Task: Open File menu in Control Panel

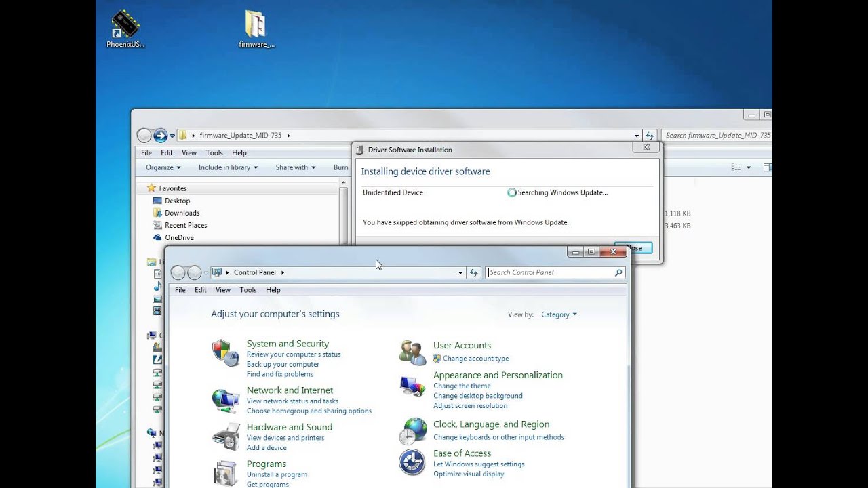Action: 180,290
